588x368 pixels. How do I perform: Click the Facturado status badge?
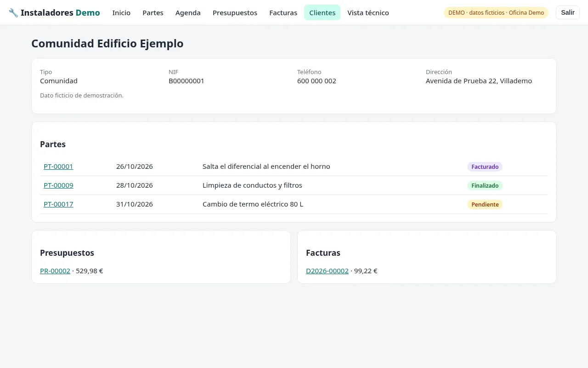(485, 167)
